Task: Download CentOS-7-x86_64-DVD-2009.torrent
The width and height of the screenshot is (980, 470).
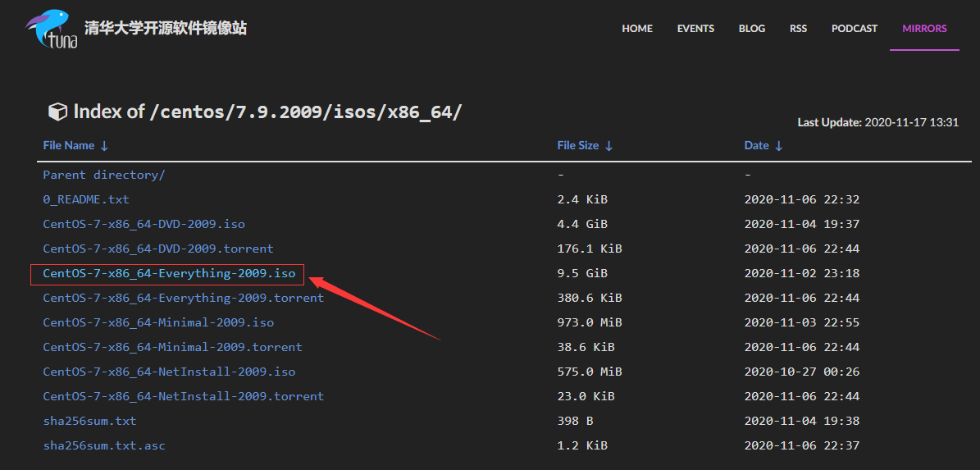Action: (x=158, y=249)
